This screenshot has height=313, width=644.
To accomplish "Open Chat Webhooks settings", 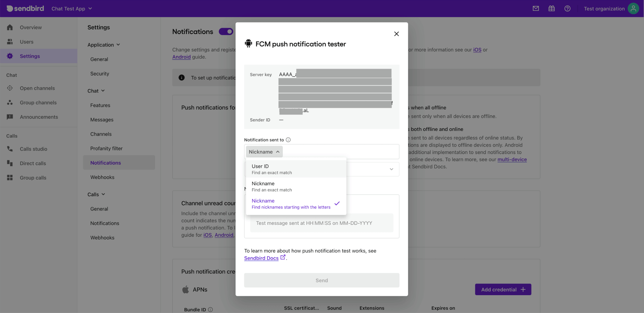I will coord(102,177).
